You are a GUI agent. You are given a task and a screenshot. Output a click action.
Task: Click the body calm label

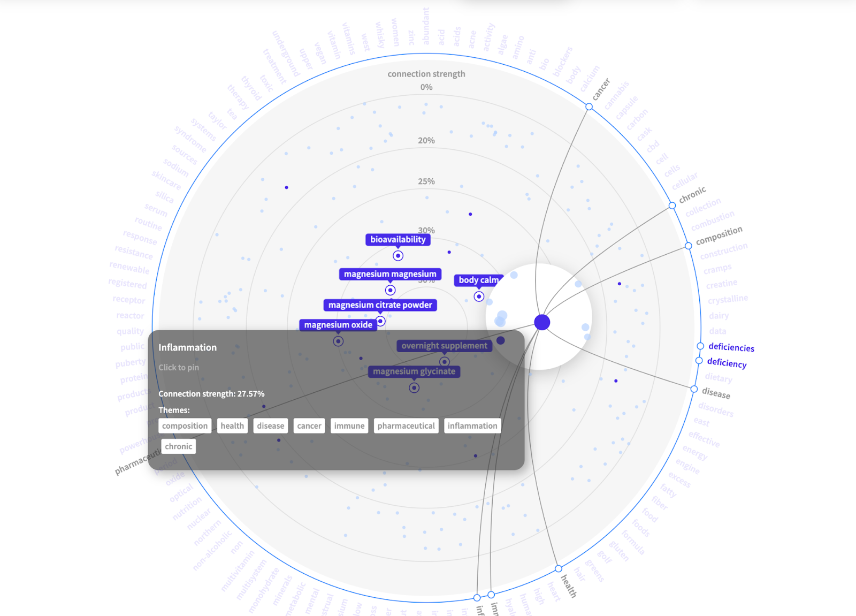click(478, 280)
